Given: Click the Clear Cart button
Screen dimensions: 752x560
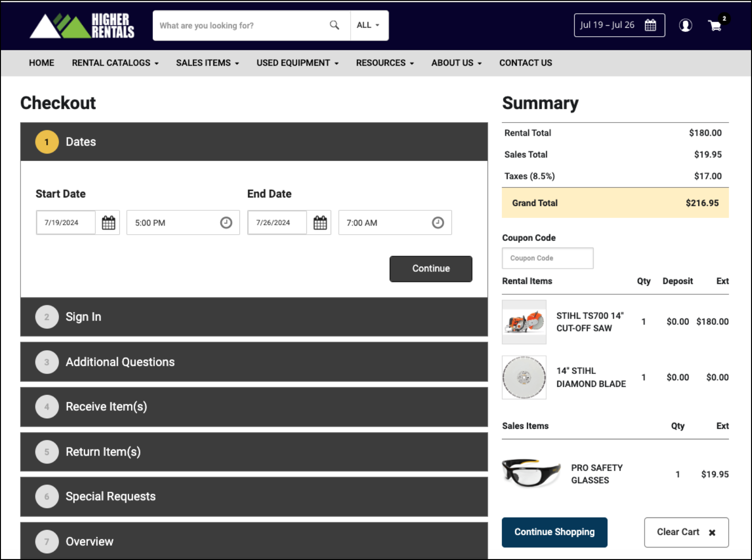Looking at the screenshot, I should (x=686, y=532).
